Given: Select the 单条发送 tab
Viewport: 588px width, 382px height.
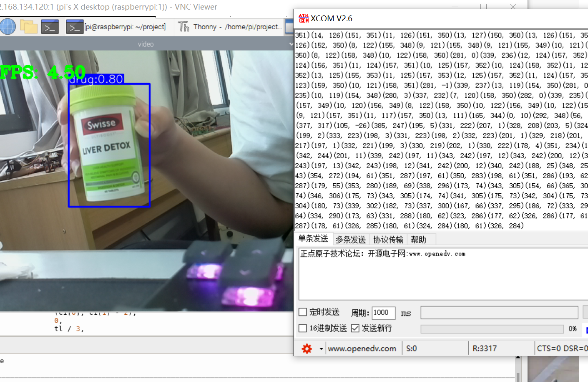Looking at the screenshot, I should click(313, 239).
